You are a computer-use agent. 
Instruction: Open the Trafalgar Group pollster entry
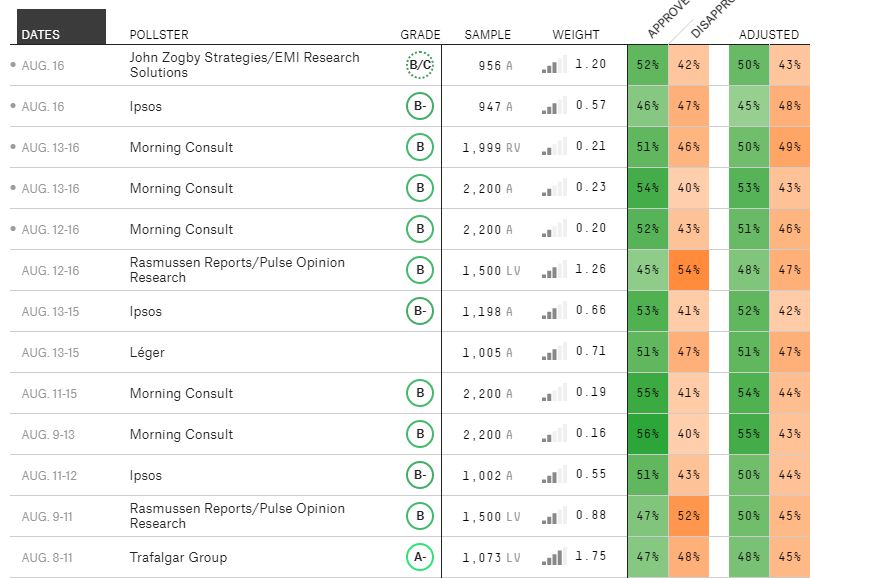(x=178, y=557)
